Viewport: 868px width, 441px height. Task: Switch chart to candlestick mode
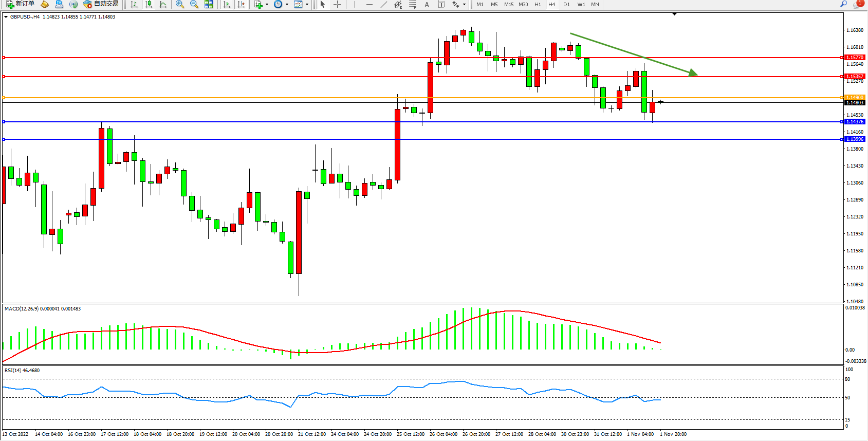pyautogui.click(x=149, y=4)
